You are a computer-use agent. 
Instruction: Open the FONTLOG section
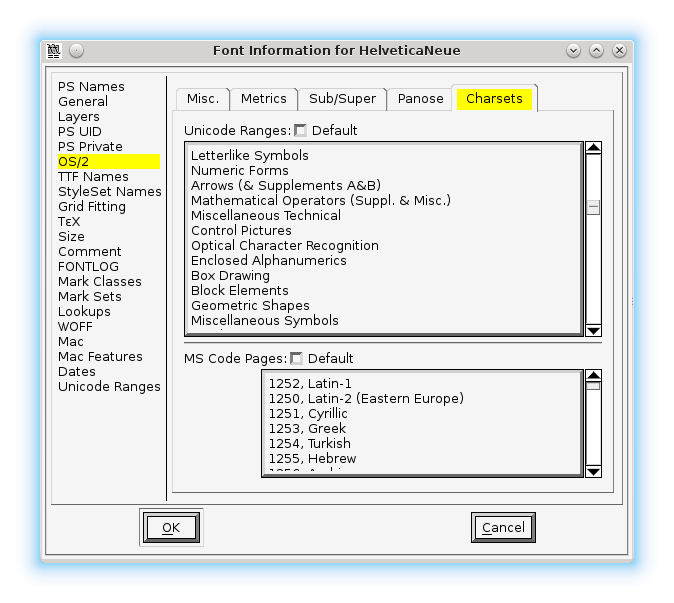pos(88,267)
